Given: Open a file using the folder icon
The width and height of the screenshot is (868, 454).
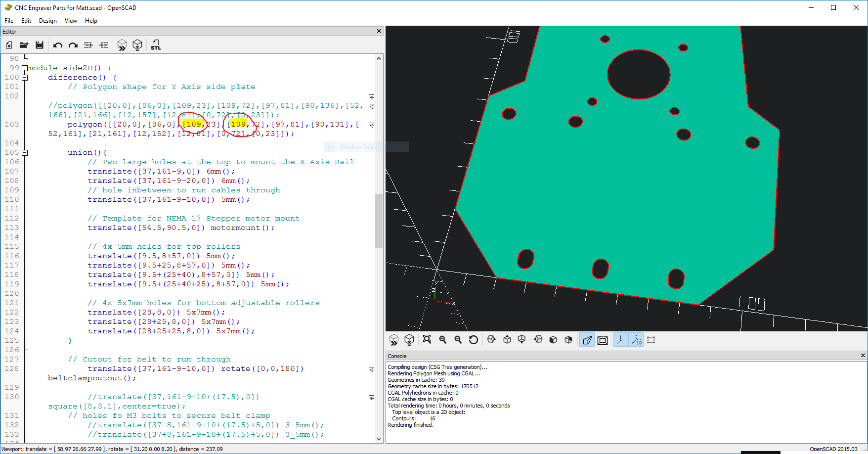Looking at the screenshot, I should 24,45.
